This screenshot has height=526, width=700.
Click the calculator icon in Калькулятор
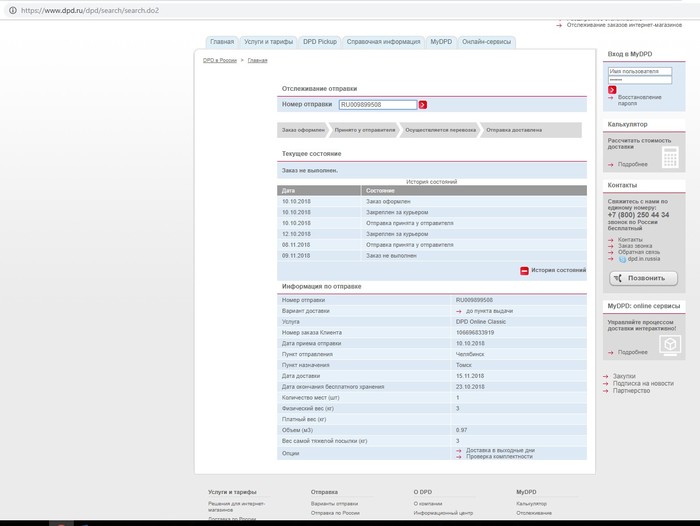[x=670, y=157]
